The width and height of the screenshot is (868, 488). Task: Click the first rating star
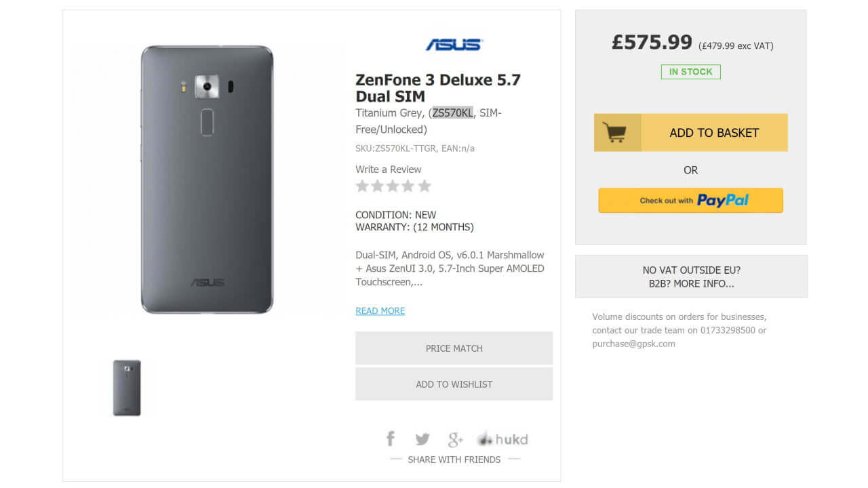point(362,185)
